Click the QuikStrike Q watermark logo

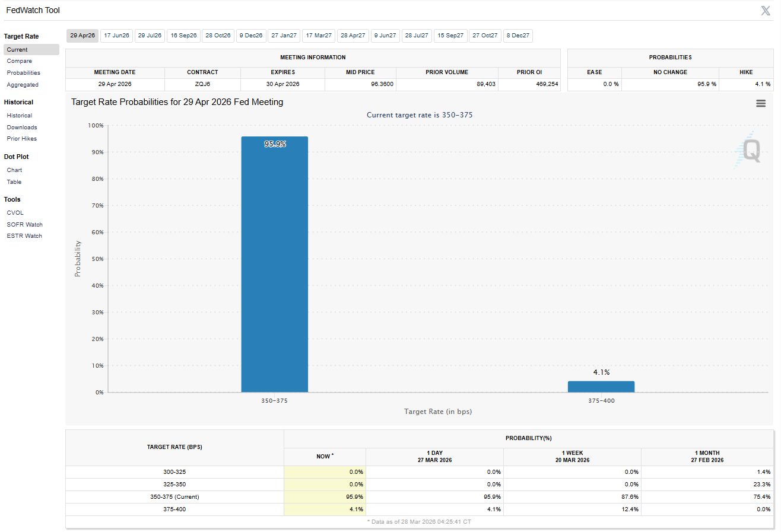748,151
